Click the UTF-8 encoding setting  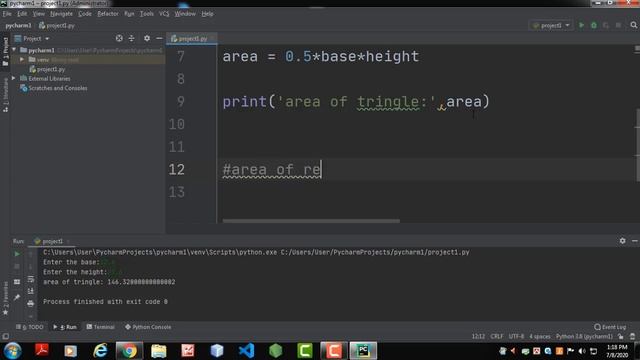pyautogui.click(x=516, y=336)
